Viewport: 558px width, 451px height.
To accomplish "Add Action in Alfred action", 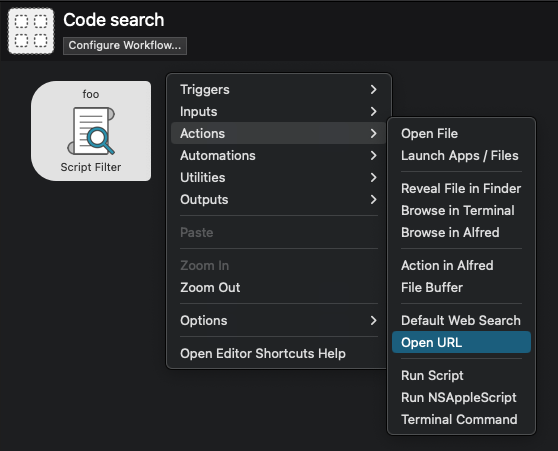I will click(461, 265).
